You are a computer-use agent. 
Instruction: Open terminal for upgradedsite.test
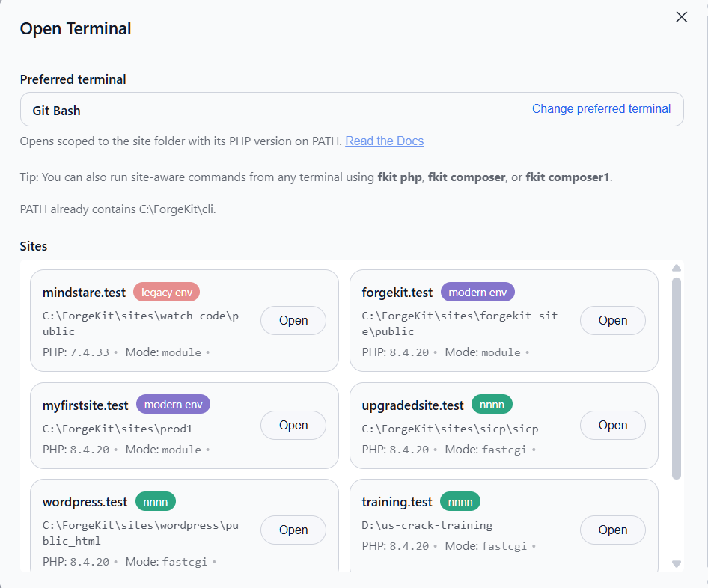coord(613,425)
